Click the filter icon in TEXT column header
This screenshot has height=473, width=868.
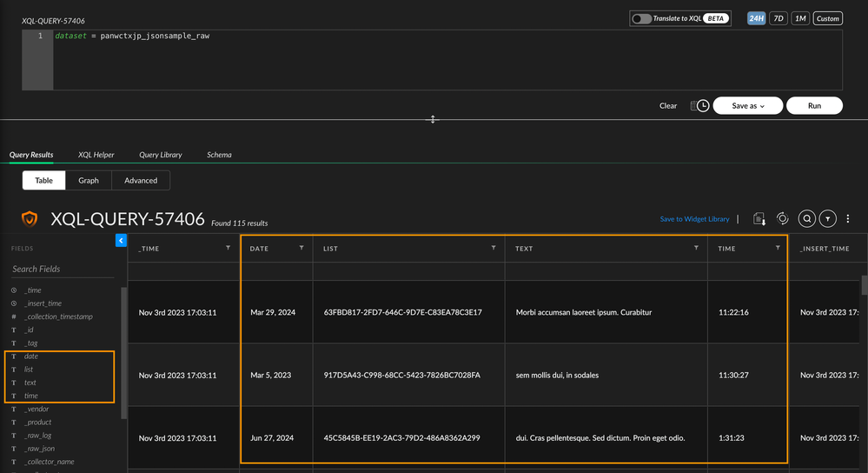click(x=696, y=248)
